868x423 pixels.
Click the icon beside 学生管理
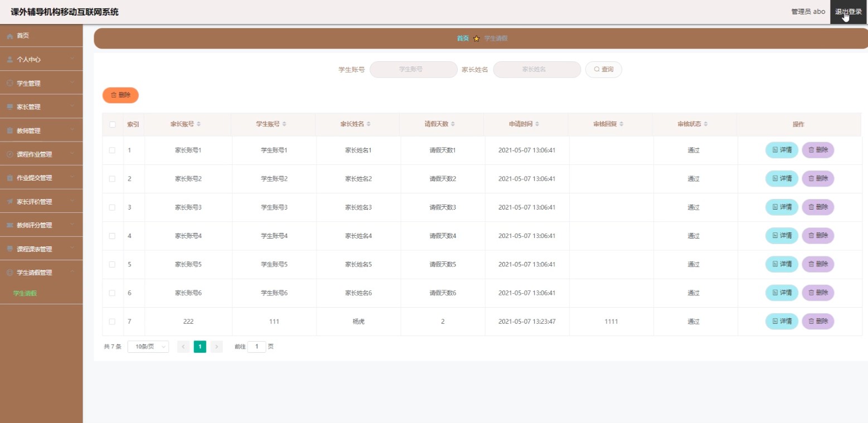pos(9,83)
